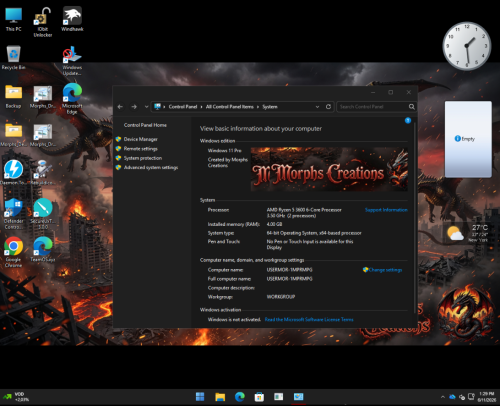500x406 pixels.
Task: Click the Forward navigation arrow
Action: (x=134, y=107)
